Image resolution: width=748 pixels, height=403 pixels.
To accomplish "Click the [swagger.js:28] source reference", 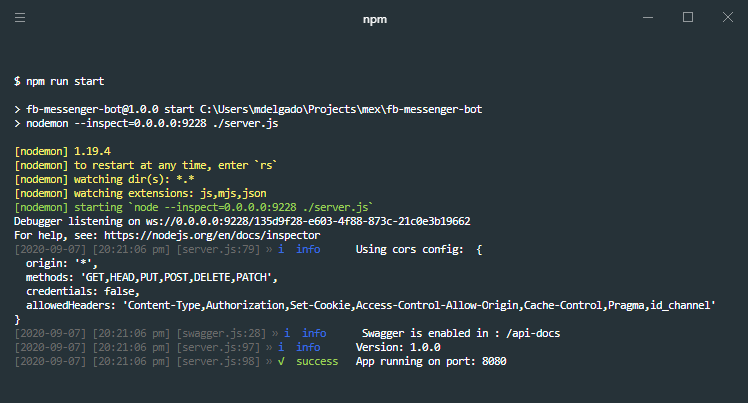I will 221,333.
